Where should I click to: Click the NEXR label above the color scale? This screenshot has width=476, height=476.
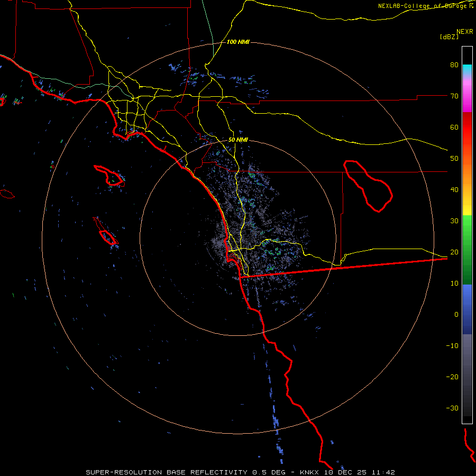(465, 32)
